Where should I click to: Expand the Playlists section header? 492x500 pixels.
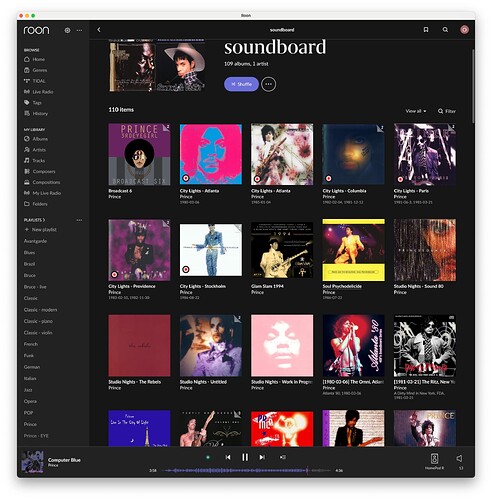34,220
